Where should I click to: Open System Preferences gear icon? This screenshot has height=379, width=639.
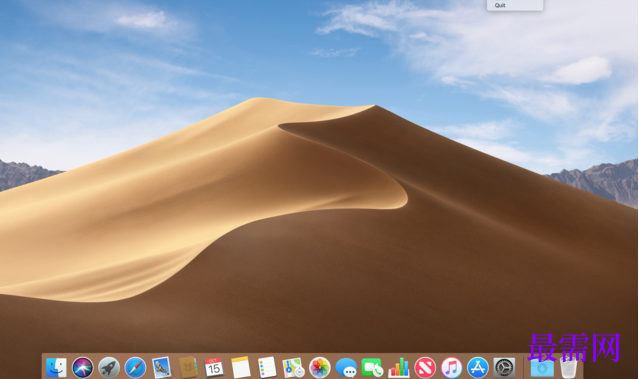pyautogui.click(x=504, y=368)
